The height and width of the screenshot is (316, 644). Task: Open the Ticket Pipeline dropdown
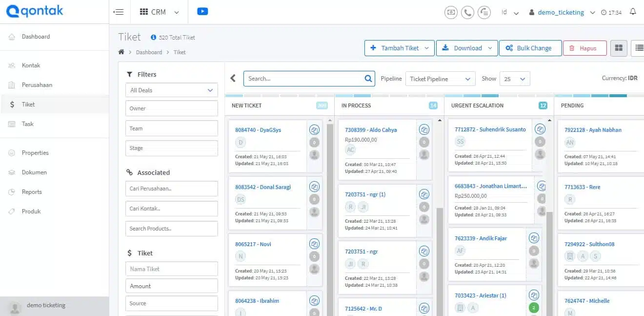click(x=441, y=79)
